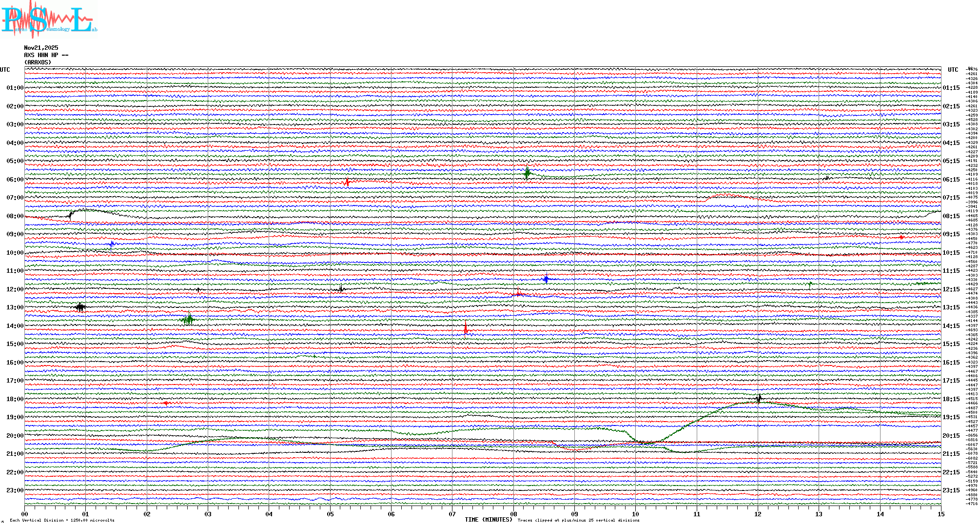Click the UTC label at top right
The image size is (980, 527).
(953, 70)
